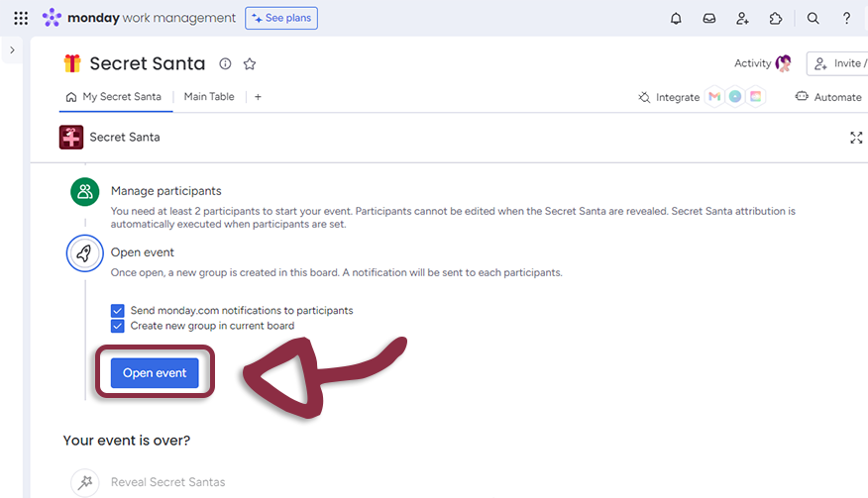Open the notifications bell

coord(676,18)
